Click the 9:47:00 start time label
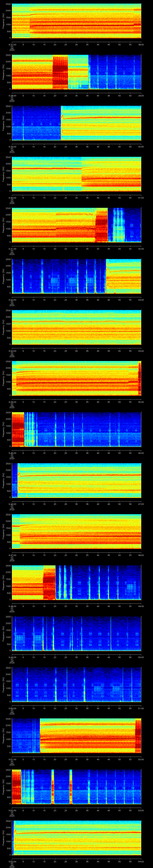The height and width of the screenshot is (868, 153). click(x=12, y=555)
